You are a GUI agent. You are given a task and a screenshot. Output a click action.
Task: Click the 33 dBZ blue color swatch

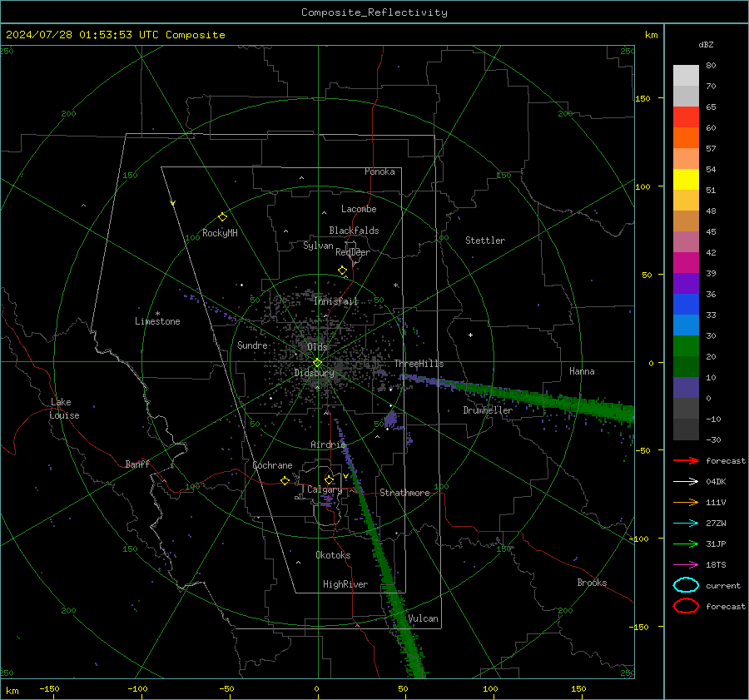click(686, 305)
